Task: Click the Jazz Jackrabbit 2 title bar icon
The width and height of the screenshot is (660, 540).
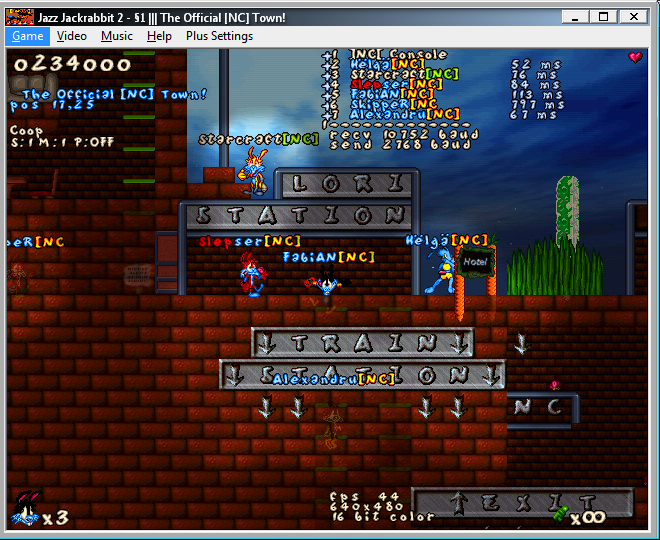Action: click(x=19, y=17)
